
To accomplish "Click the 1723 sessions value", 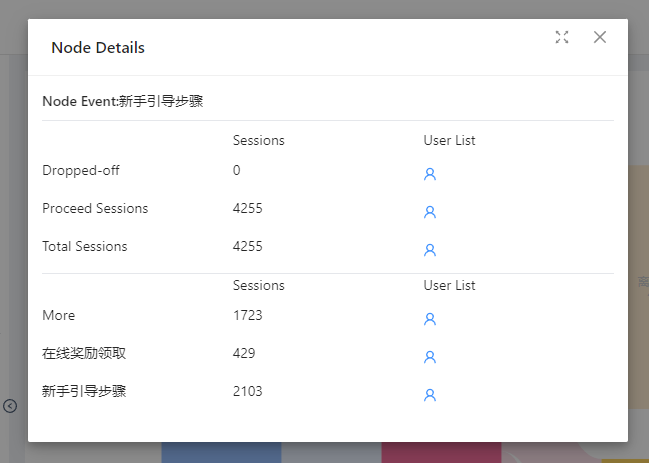I will 248,316.
